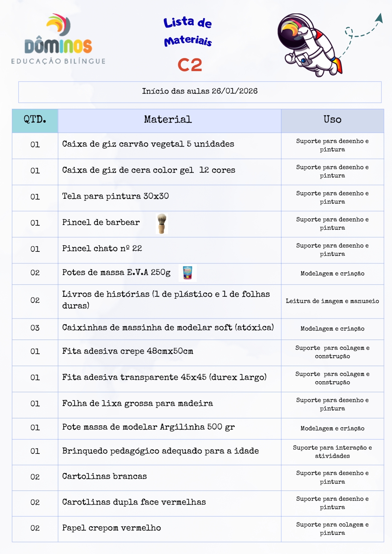Click the Dôminos school logo
Image resolution: width=392 pixels, height=554 pixels.
click(x=58, y=40)
